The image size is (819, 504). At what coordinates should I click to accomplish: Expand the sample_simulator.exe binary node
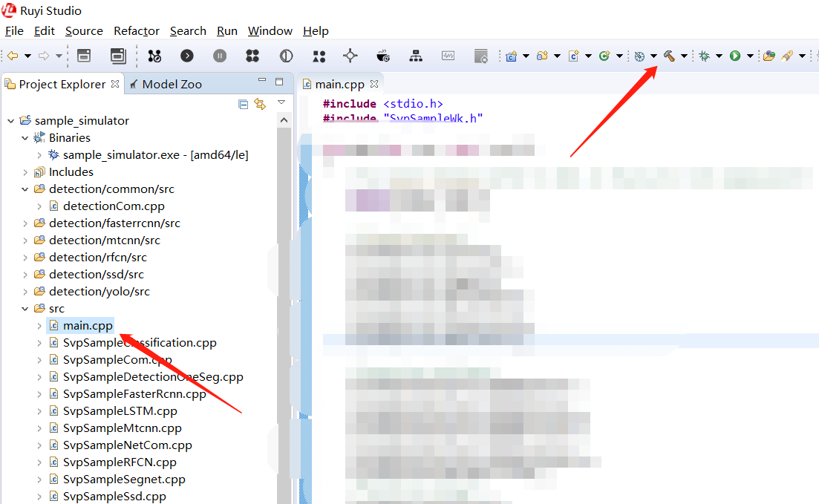39,155
